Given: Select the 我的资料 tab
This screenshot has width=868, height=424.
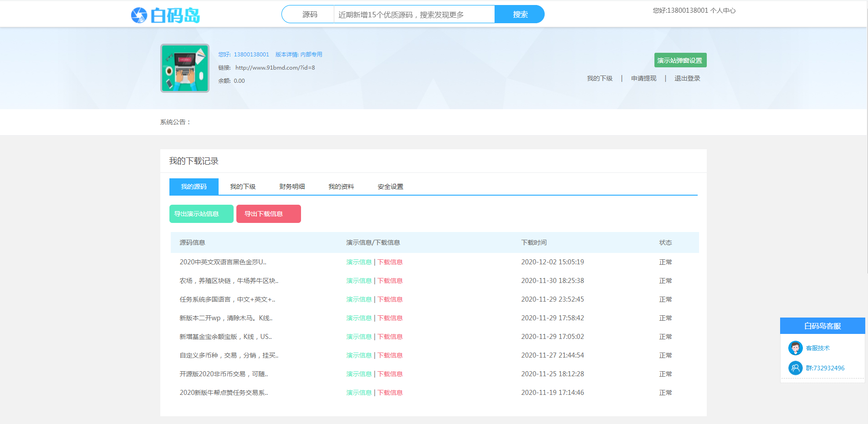Looking at the screenshot, I should (x=342, y=187).
